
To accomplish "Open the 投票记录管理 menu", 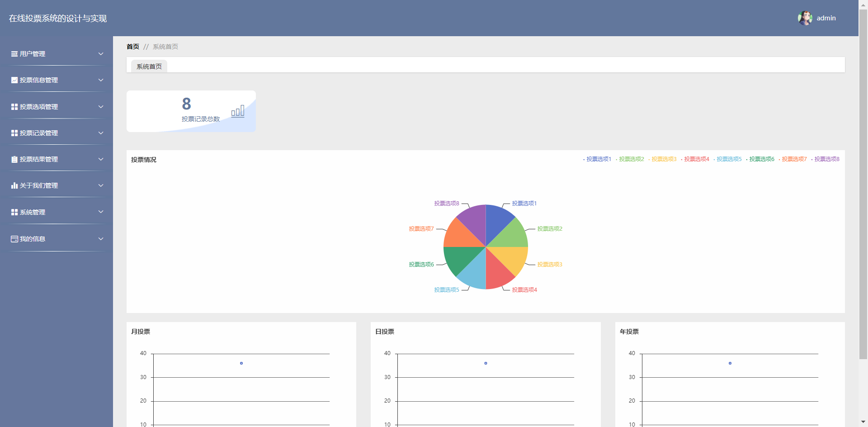I will (57, 133).
